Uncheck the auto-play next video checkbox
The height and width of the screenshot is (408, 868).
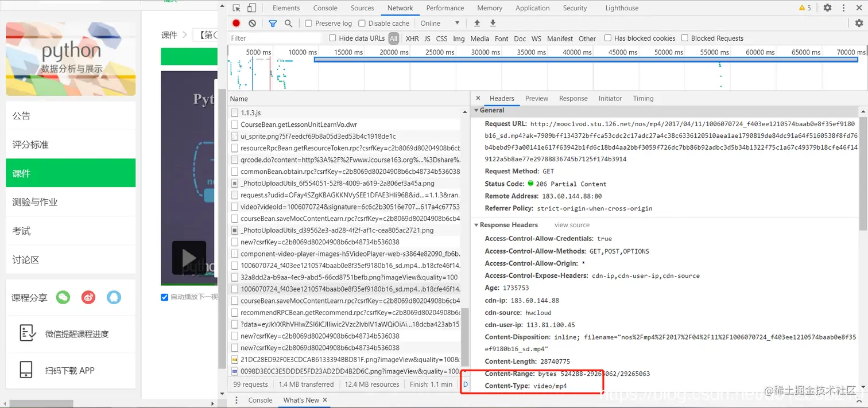tap(165, 297)
